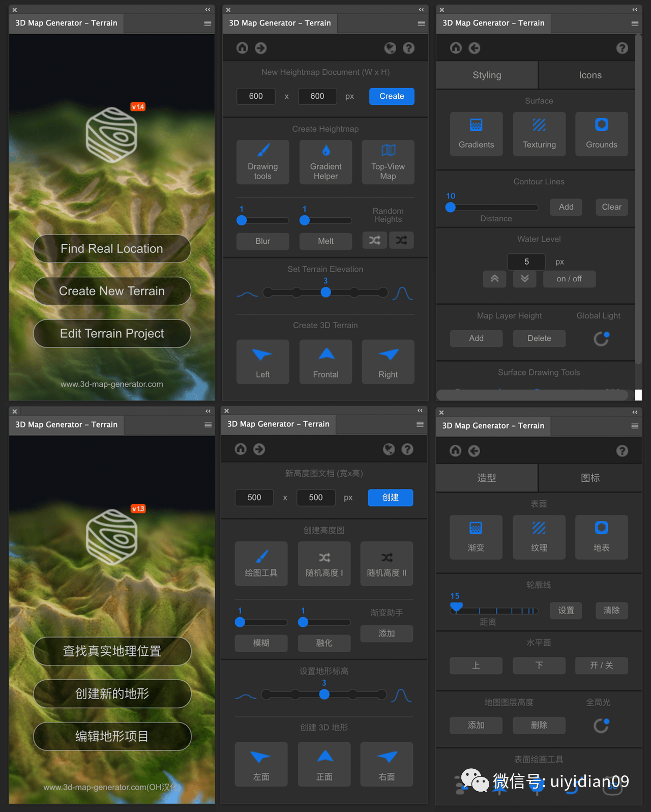Create terrain using 右面 view
The image size is (651, 812).
click(387, 764)
